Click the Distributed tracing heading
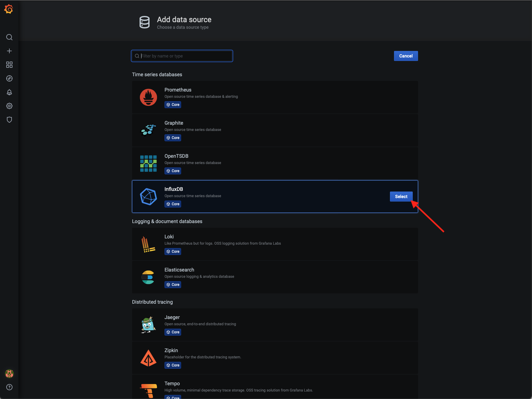532x399 pixels. click(x=152, y=302)
